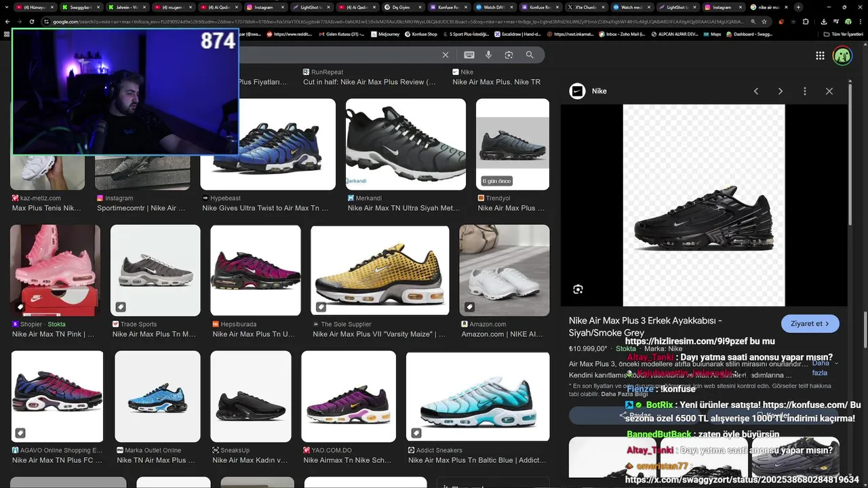
Task: Open Max Plus Tenis kaz-metiz.com link
Action: point(47,208)
